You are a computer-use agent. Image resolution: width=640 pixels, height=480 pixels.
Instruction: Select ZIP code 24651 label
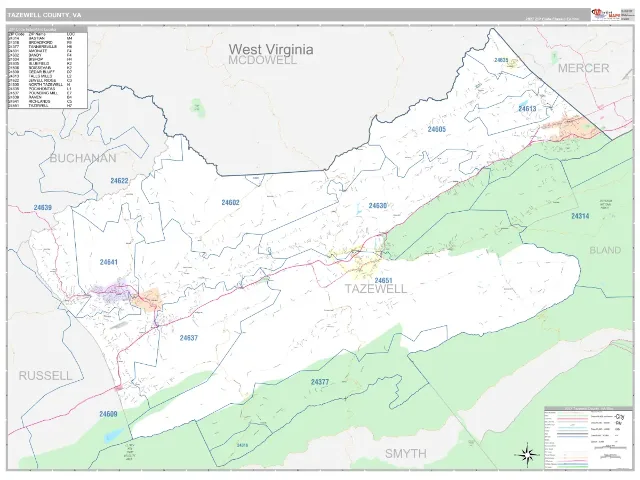click(x=383, y=280)
